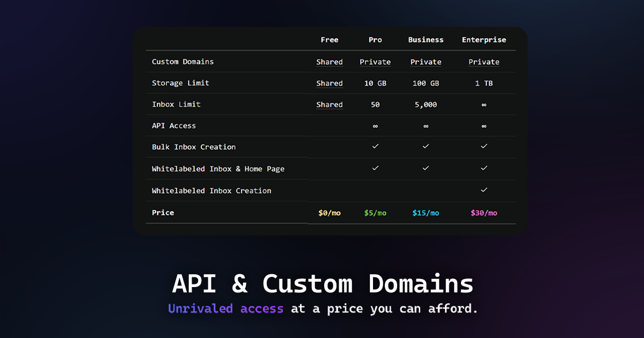Viewport: 644px width, 338px height.
Task: Click the Enterprise infinity icon for Inbox Limit
Action: tap(484, 105)
